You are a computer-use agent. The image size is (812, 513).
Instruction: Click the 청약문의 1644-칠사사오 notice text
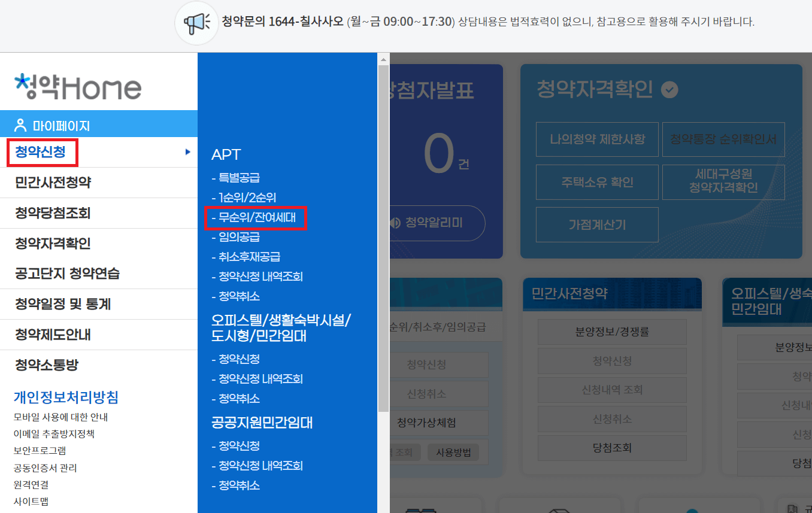tap(283, 22)
